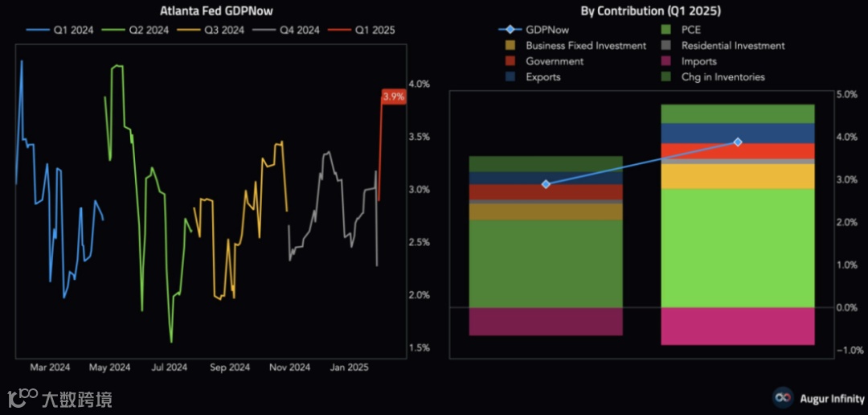The height and width of the screenshot is (415, 868).
Task: Click the red 3.9% value label
Action: 394,97
